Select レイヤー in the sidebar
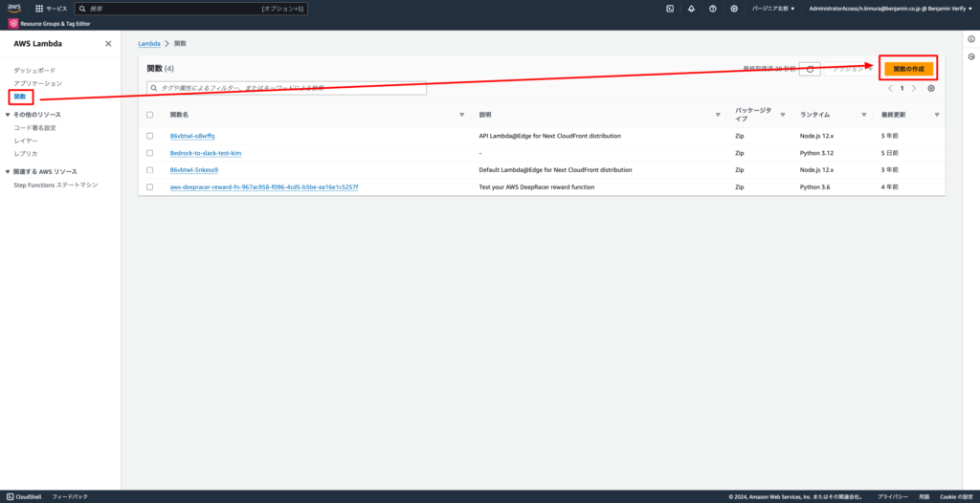The height and width of the screenshot is (503, 980). [x=27, y=141]
